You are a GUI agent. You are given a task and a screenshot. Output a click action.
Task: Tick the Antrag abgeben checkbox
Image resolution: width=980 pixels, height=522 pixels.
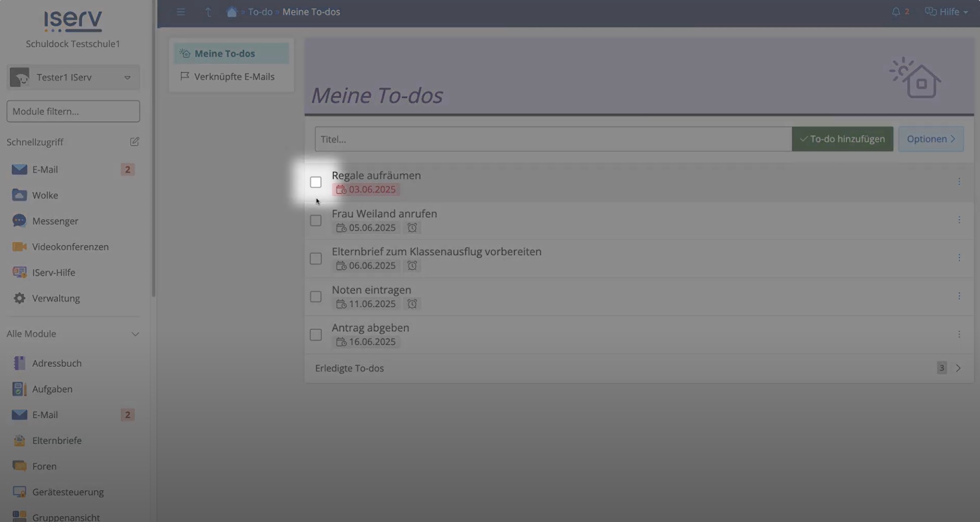tap(315, 334)
